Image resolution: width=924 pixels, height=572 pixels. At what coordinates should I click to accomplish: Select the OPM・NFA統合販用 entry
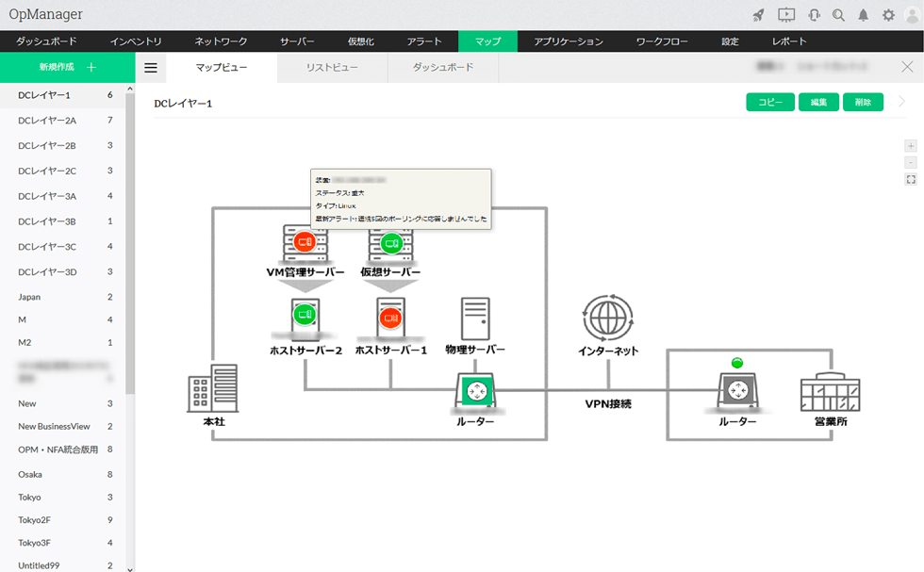[62, 449]
